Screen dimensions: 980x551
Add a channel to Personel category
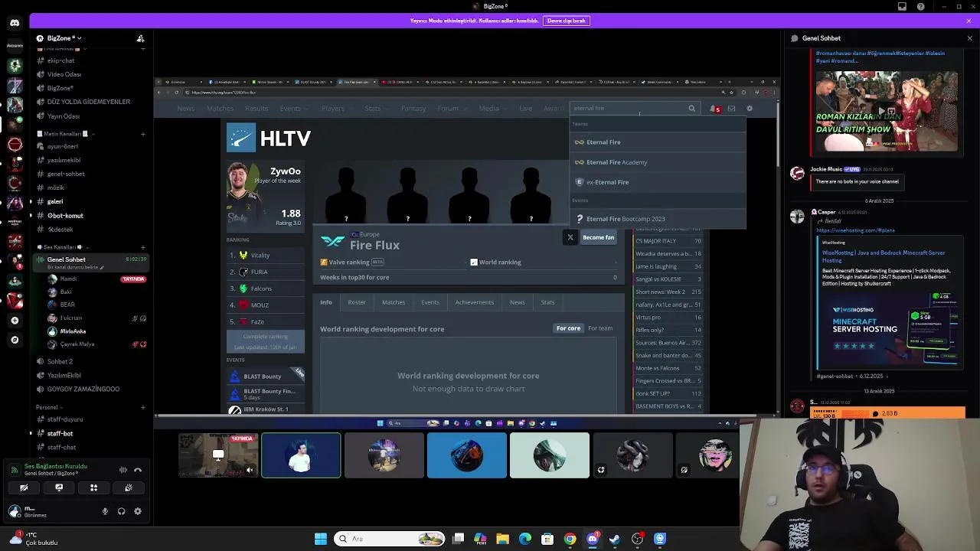tap(142, 407)
